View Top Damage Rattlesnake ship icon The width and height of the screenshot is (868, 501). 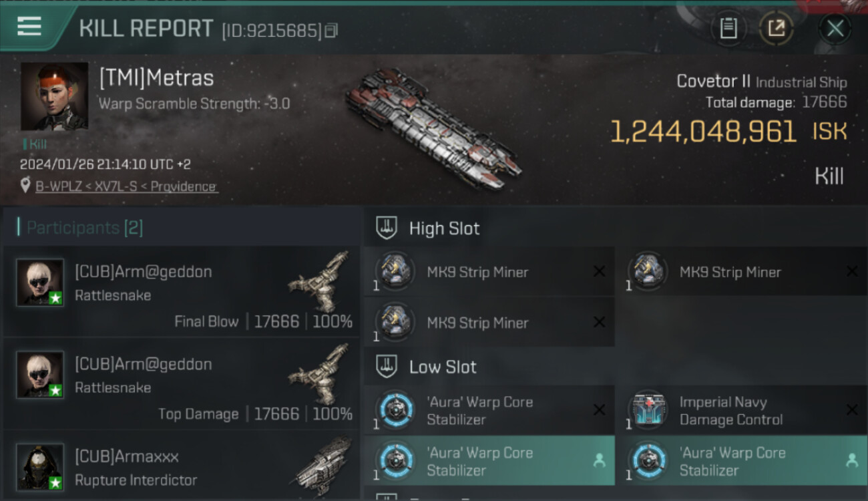pyautogui.click(x=320, y=373)
